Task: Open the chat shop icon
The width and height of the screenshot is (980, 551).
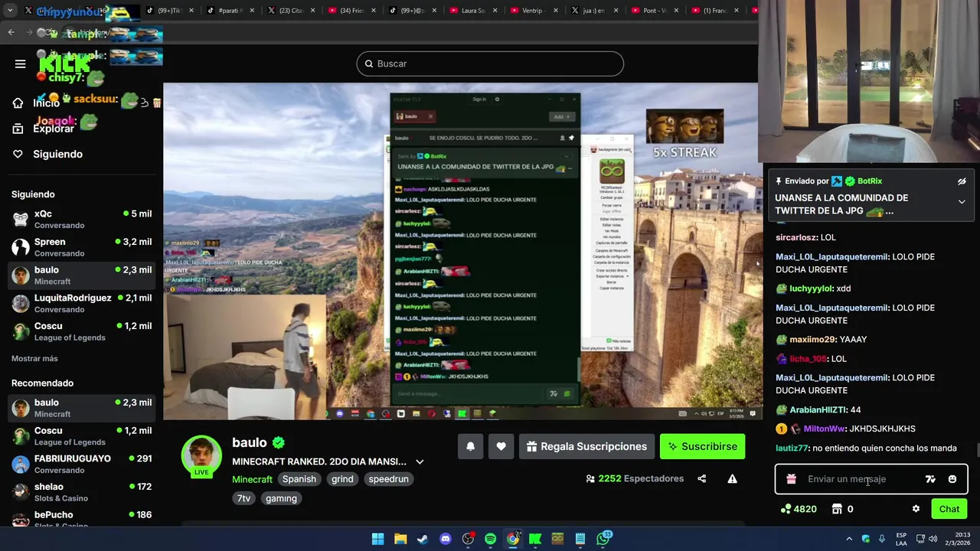Action: coord(837,509)
